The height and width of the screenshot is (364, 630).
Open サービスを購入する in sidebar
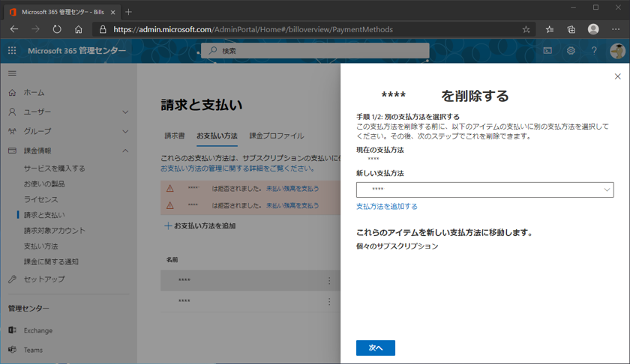pos(54,169)
